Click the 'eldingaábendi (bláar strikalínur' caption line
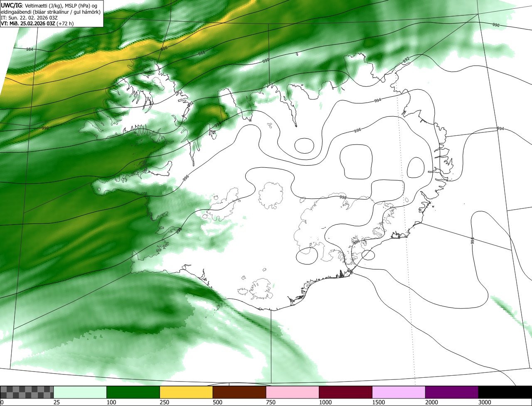532x406 pixels. 51,12
